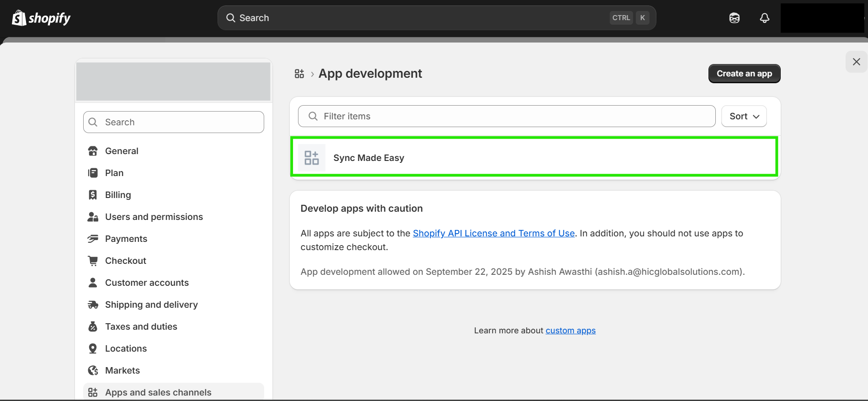
Task: Click the Sync Made Easy app icon
Action: pyautogui.click(x=312, y=158)
